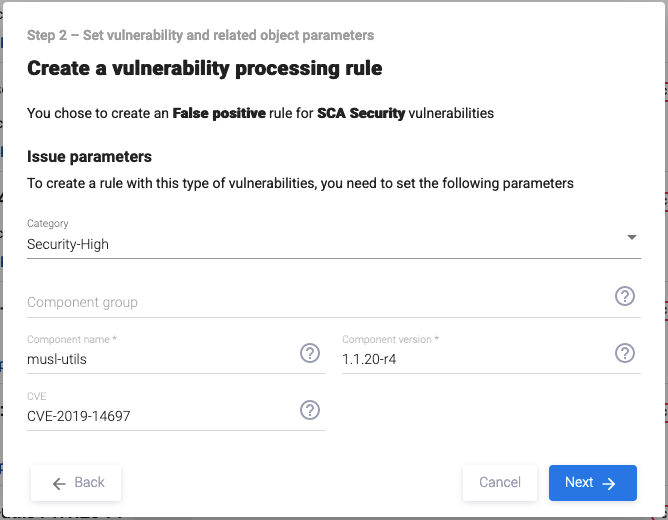This screenshot has width=668, height=520.
Task: Show help for Component version field
Action: 625,353
